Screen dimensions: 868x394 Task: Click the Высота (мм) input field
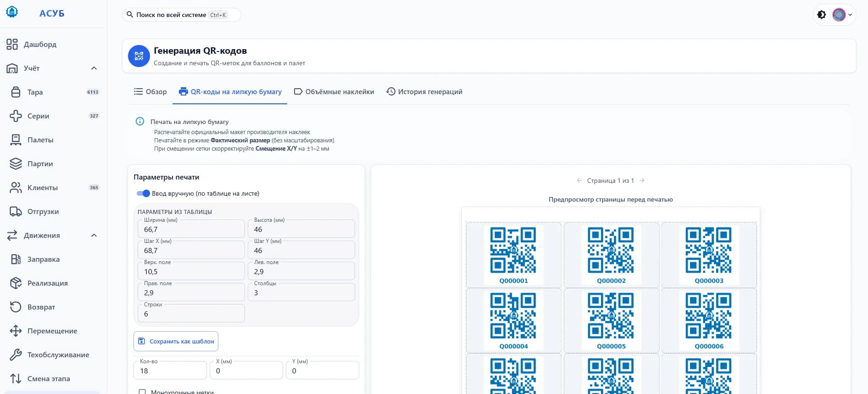301,229
